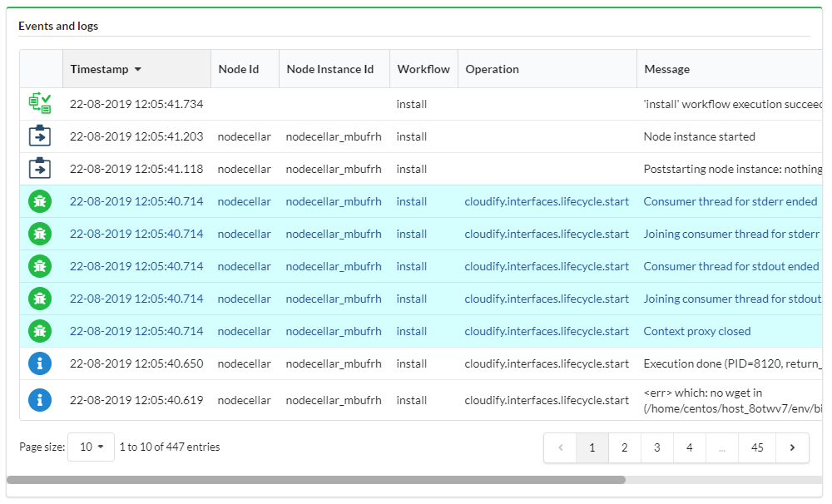
Task: Click the next page arrow
Action: tap(792, 447)
